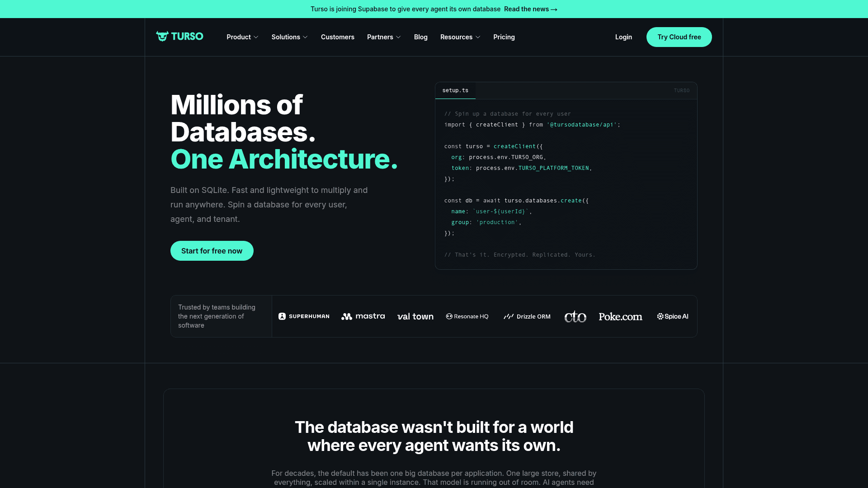Click the Spin up a database comment line
Viewport: 868px width, 488px height.
pos(507,114)
